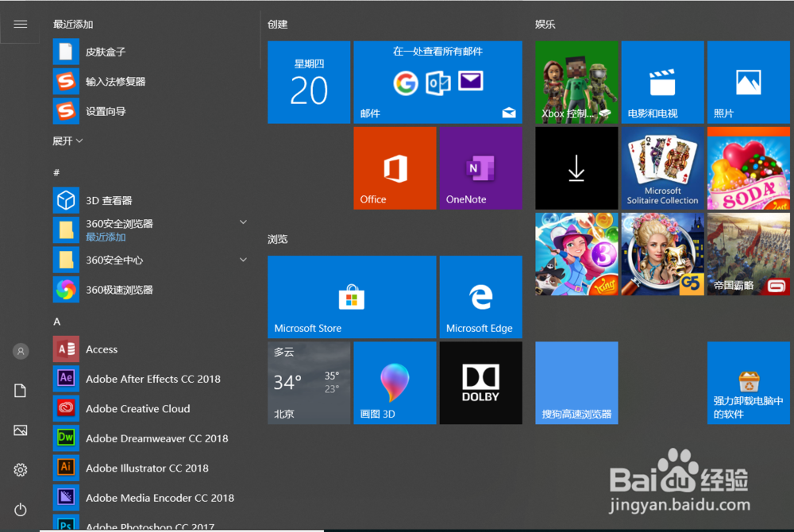The height and width of the screenshot is (532, 794).
Task: Open Adobe Creative Cloud
Action: point(152,408)
